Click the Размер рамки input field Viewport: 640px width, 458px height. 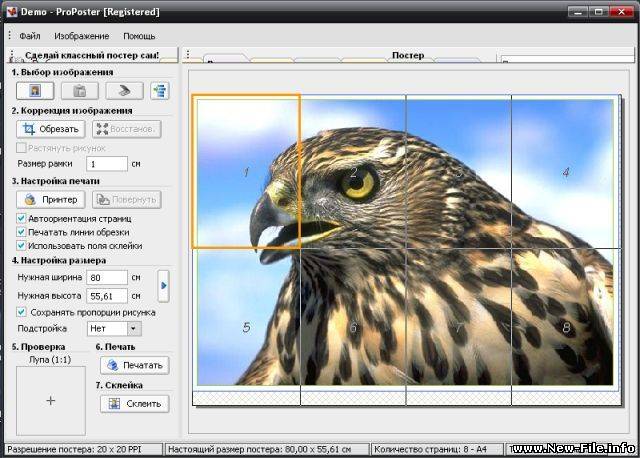(107, 164)
